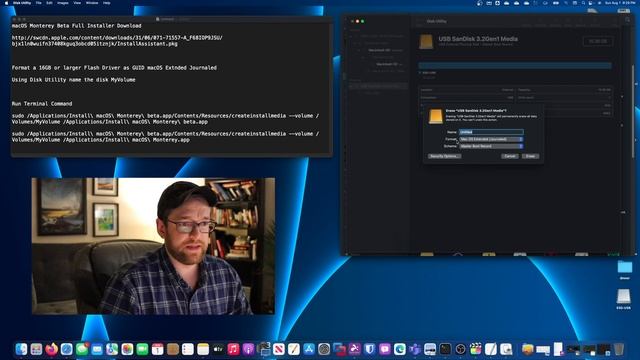
Task: Open Maps from the Dock
Action: point(112,349)
